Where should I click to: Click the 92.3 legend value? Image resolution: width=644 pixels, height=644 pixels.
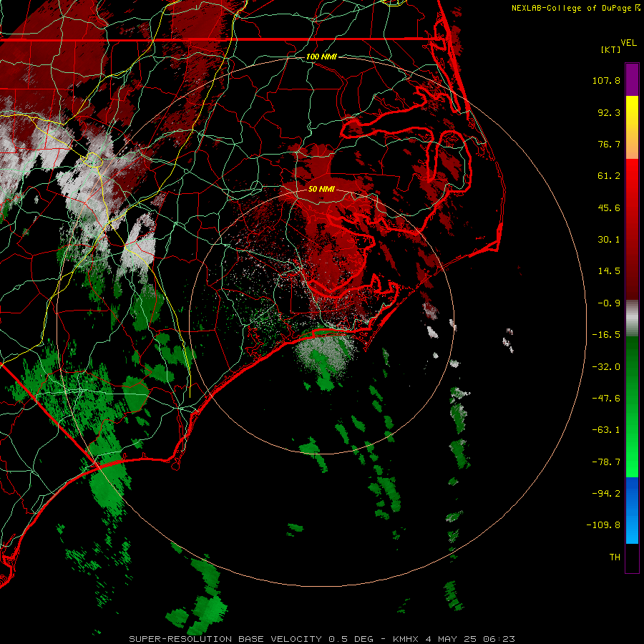tap(609, 112)
